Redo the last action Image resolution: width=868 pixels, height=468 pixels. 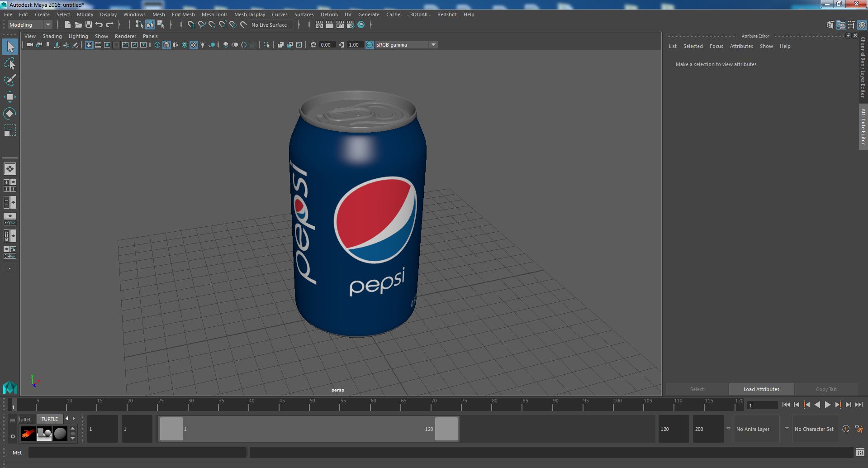pos(109,25)
